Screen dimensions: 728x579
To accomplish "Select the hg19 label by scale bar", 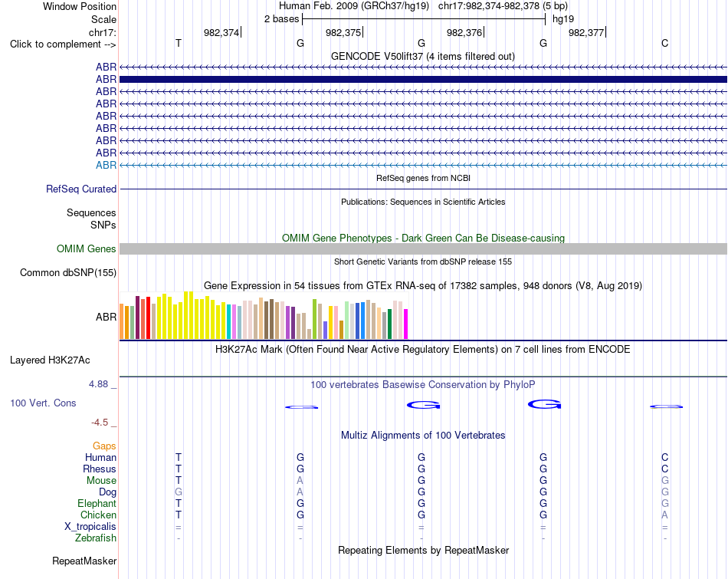I will click(x=562, y=19).
